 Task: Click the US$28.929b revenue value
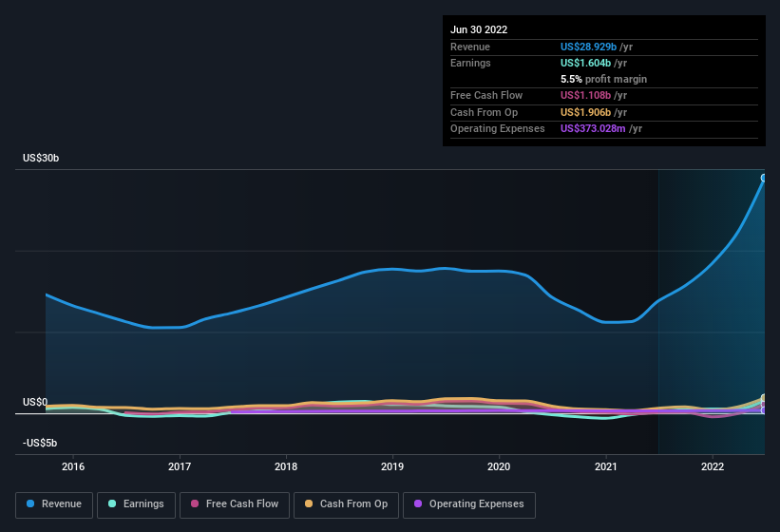(588, 47)
